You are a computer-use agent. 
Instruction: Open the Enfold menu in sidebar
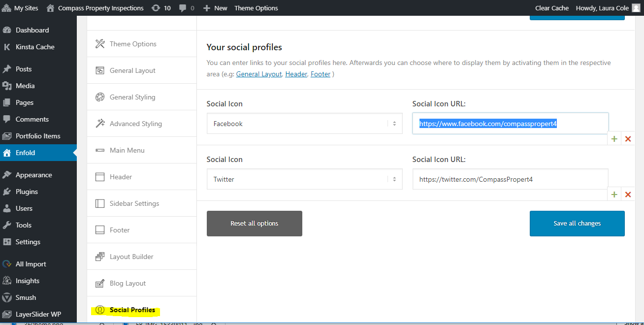(38, 153)
